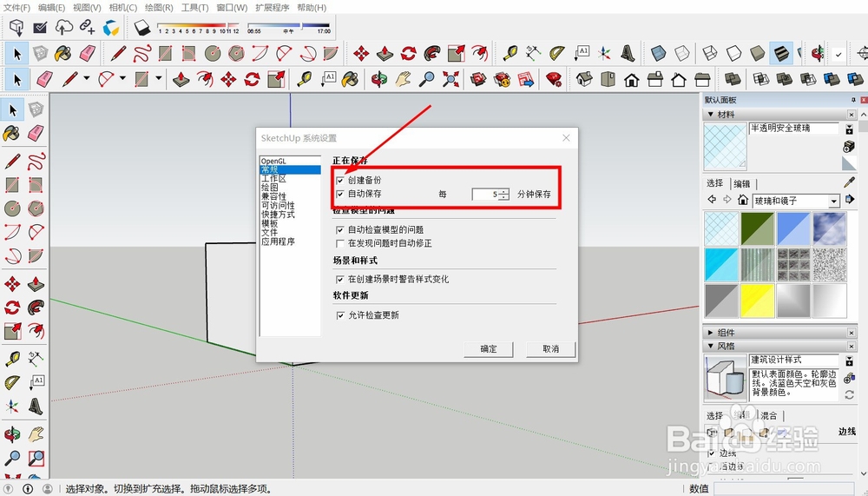This screenshot has height=496, width=868.
Task: Enable 在发现问题时自动修正 checkbox
Action: pyautogui.click(x=340, y=243)
